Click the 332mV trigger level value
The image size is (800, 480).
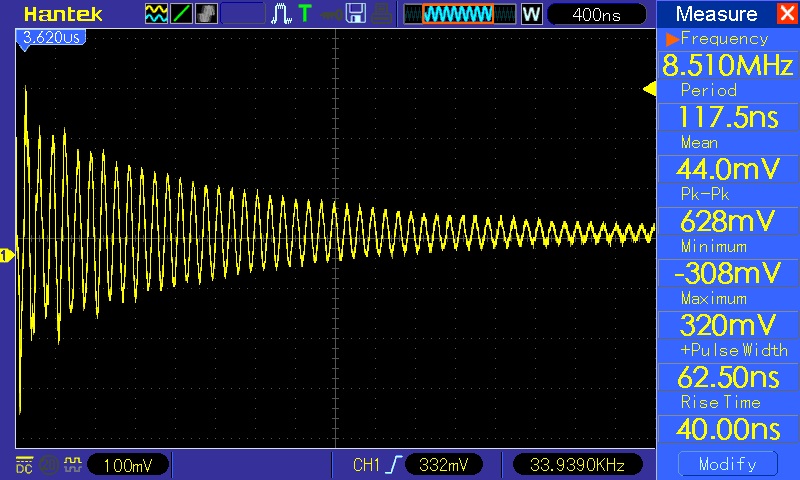pyautogui.click(x=443, y=465)
